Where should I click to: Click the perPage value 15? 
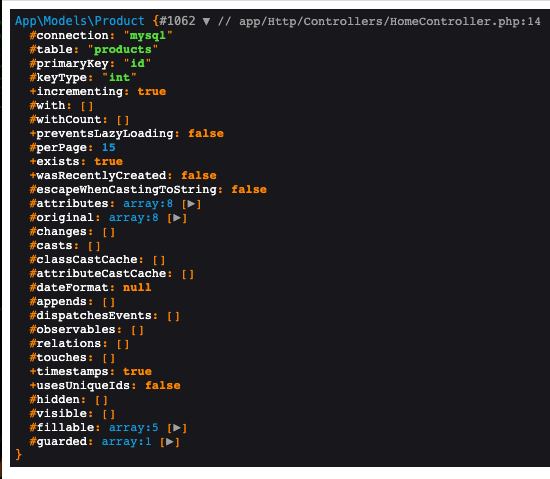click(108, 148)
